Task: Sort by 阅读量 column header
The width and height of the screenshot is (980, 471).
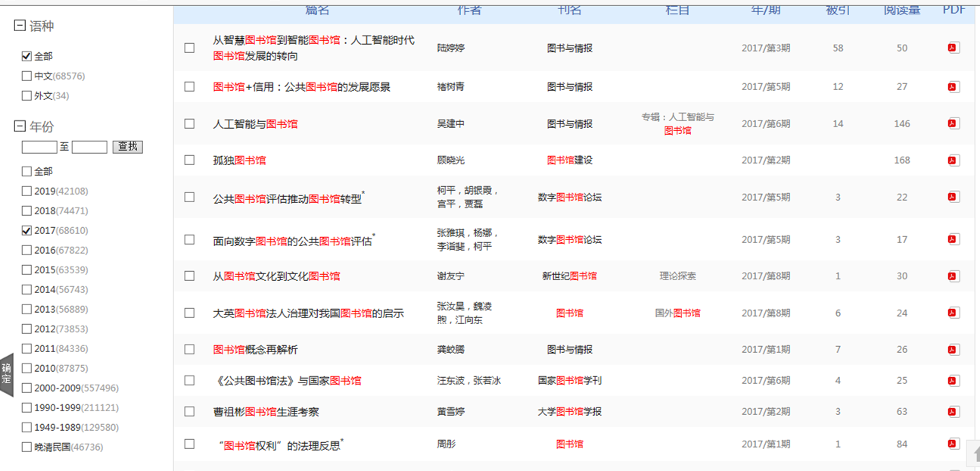Action: coord(901,10)
